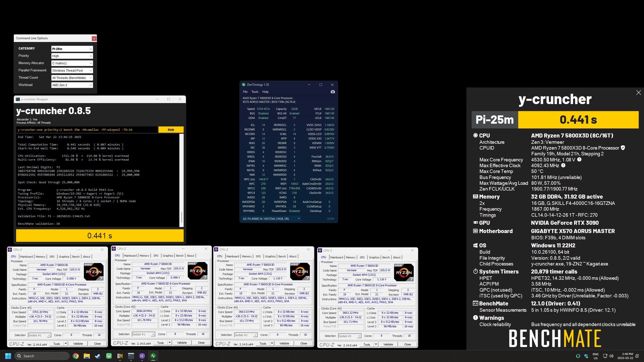Open the green app icon next to Steam on taskbar
The height and width of the screenshot is (362, 644).
pyautogui.click(x=109, y=356)
